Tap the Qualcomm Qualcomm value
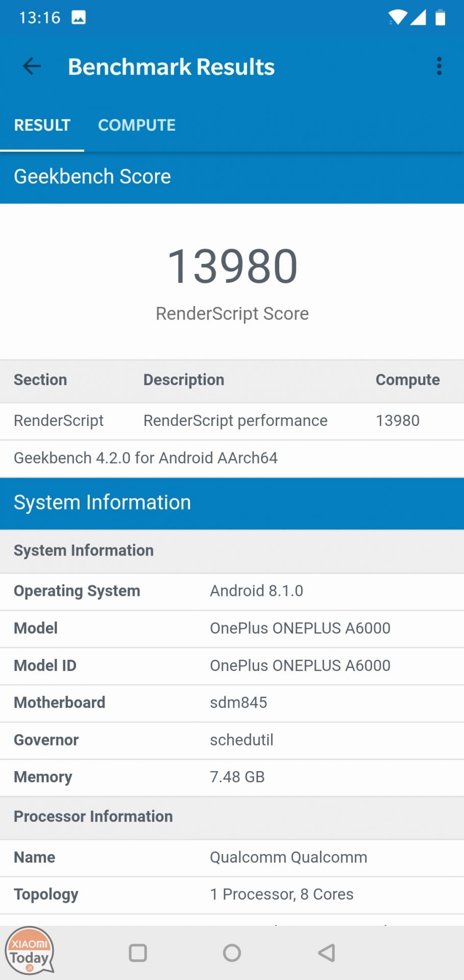The height and width of the screenshot is (980, 464). click(x=288, y=857)
